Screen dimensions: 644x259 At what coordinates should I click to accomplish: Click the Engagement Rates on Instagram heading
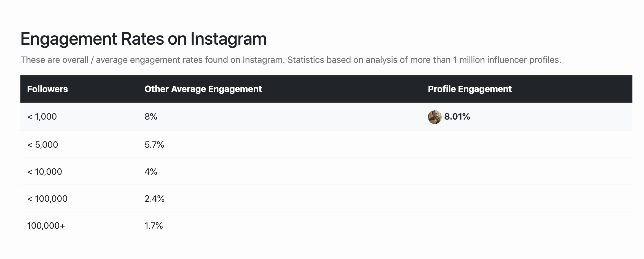point(143,39)
